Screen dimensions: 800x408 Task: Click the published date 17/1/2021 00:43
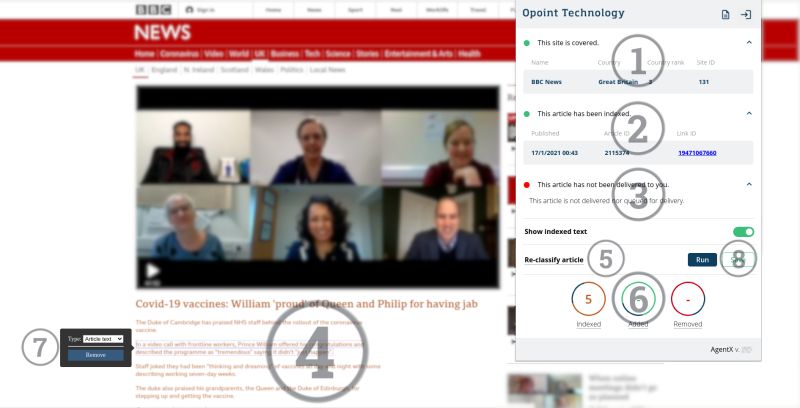(x=555, y=153)
